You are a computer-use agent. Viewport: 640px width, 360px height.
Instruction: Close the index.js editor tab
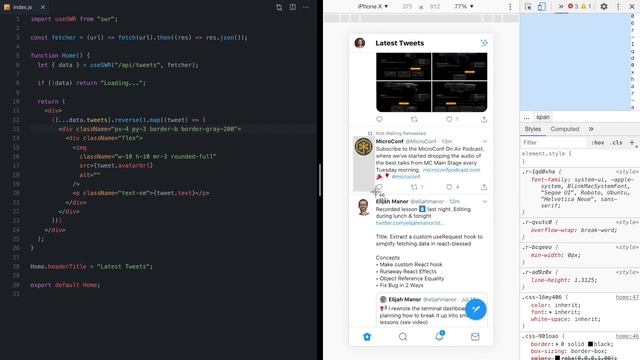42,7
